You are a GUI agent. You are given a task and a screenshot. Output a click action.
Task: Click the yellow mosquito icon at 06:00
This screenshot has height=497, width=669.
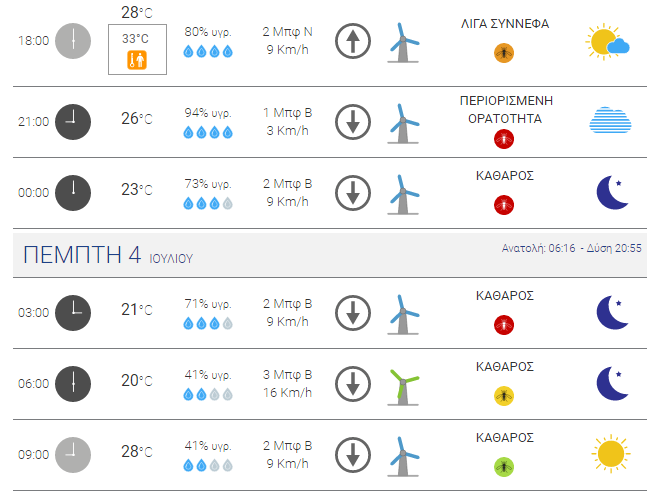click(x=504, y=396)
